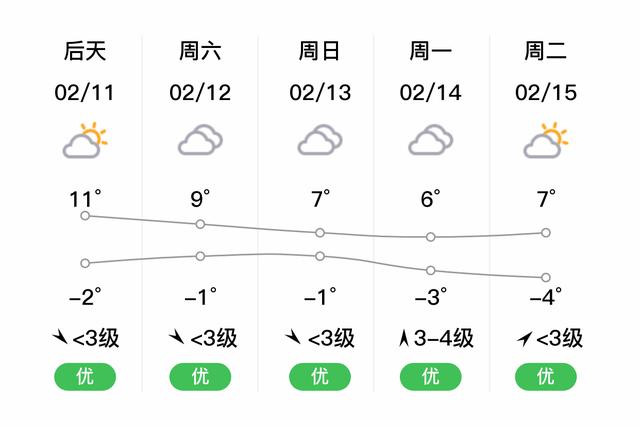
Task: Click the partly sunny icon for 02/15
Action: pyautogui.click(x=546, y=140)
